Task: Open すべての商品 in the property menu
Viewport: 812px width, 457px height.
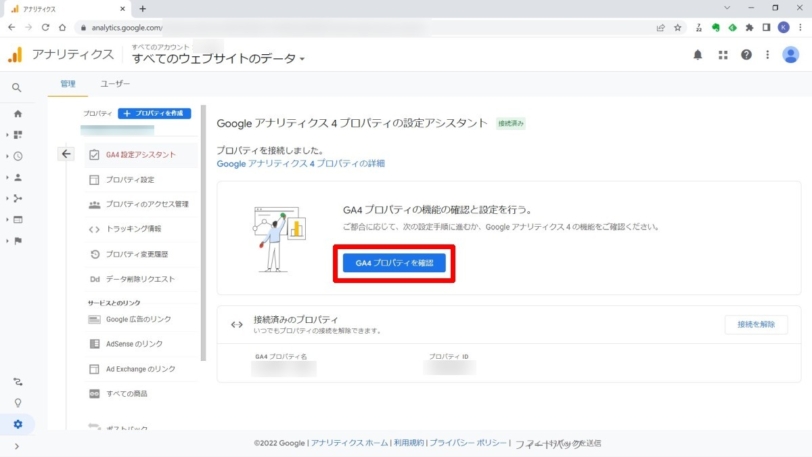Action: coord(141,394)
